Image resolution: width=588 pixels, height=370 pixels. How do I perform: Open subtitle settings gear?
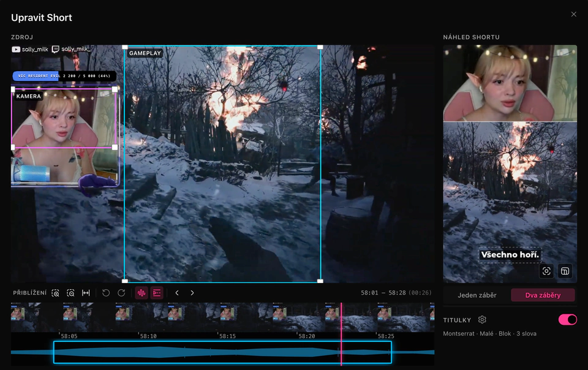coord(482,320)
